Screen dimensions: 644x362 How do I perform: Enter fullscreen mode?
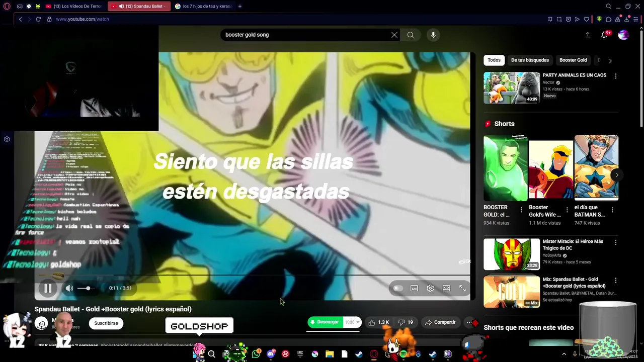pos(462,288)
